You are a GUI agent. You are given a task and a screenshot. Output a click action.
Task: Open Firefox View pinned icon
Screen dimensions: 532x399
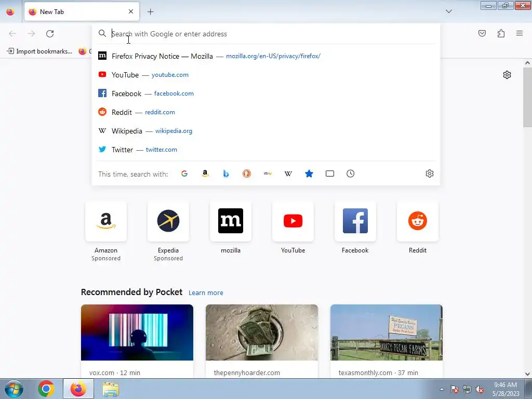tap(10, 11)
